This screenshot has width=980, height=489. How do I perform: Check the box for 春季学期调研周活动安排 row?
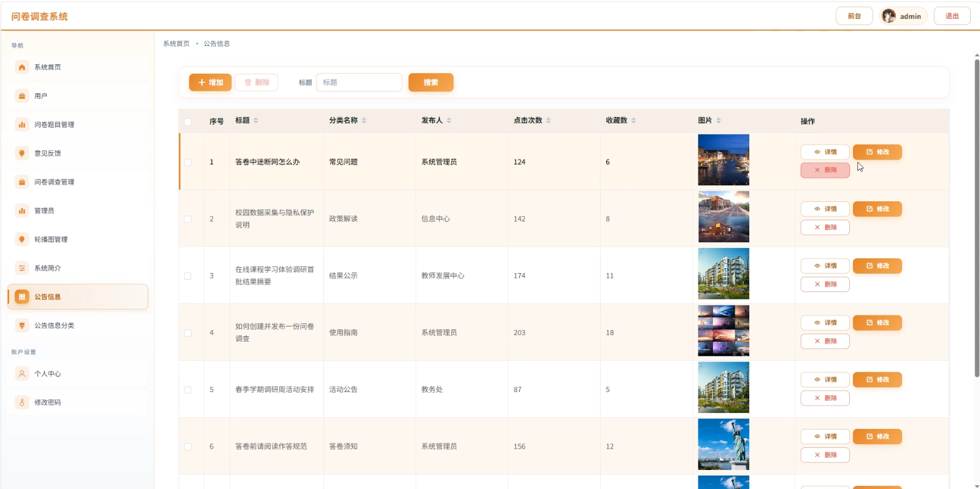click(188, 390)
